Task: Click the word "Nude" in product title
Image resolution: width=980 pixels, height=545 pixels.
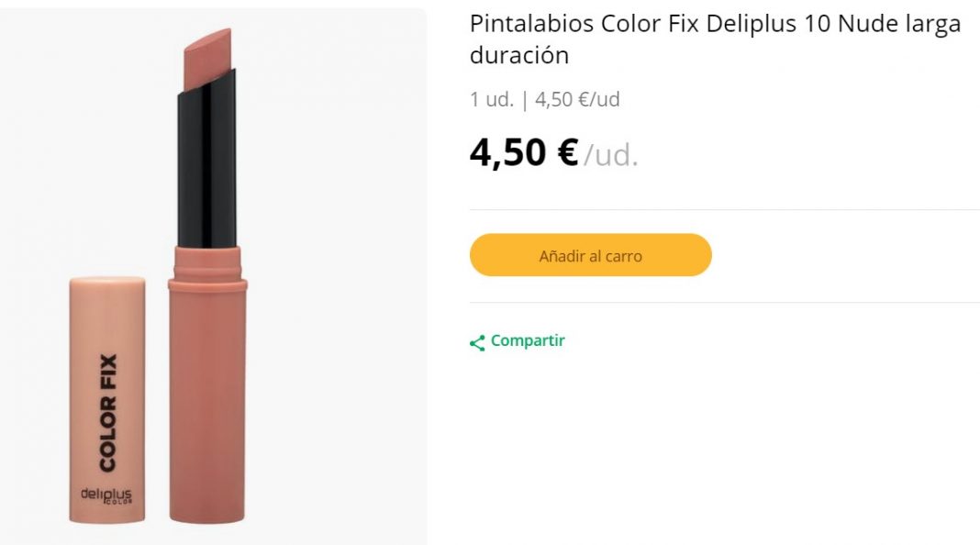Action: (865, 24)
